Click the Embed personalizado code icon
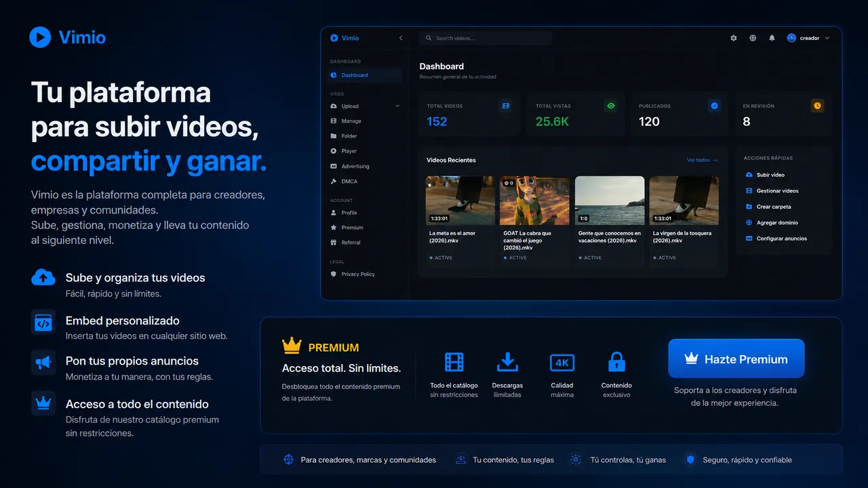This screenshot has width=868, height=488. coord(43,323)
